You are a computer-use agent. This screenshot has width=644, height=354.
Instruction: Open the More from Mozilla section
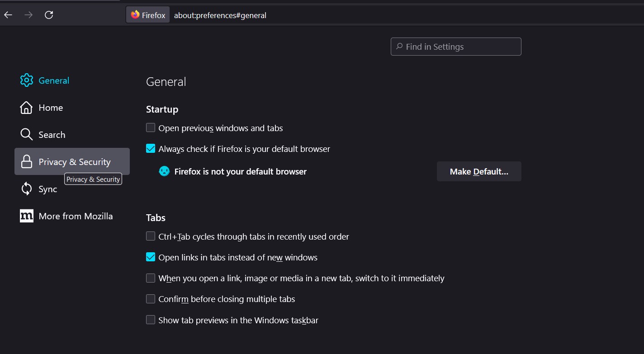[76, 216]
